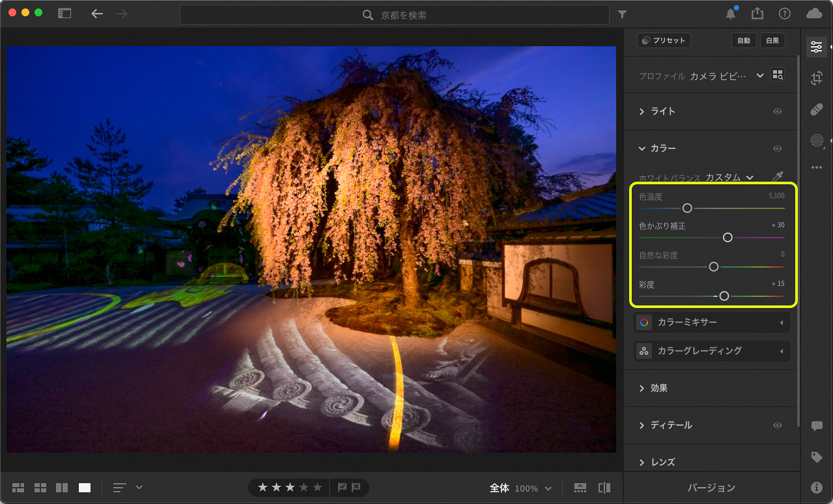
Task: Open the カラーミキサー section
Action: [x=711, y=322]
